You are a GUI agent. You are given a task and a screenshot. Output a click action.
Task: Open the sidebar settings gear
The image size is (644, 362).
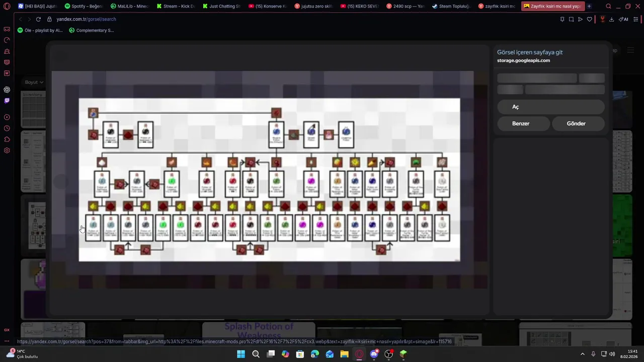(7, 150)
